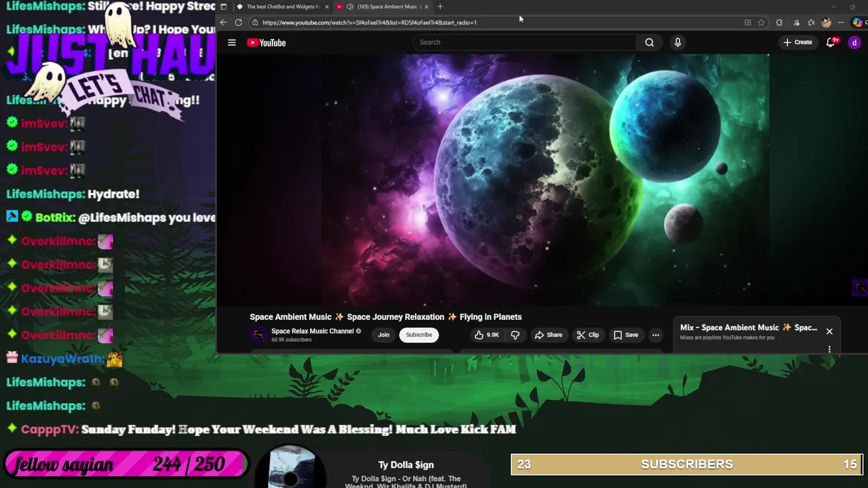Screen dimensions: 868x488
Task: Open the account avatar menu on YouTube
Action: pos(854,42)
